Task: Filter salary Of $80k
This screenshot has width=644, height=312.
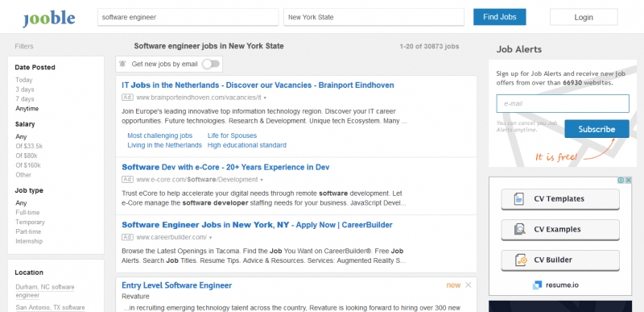Action: (x=27, y=156)
